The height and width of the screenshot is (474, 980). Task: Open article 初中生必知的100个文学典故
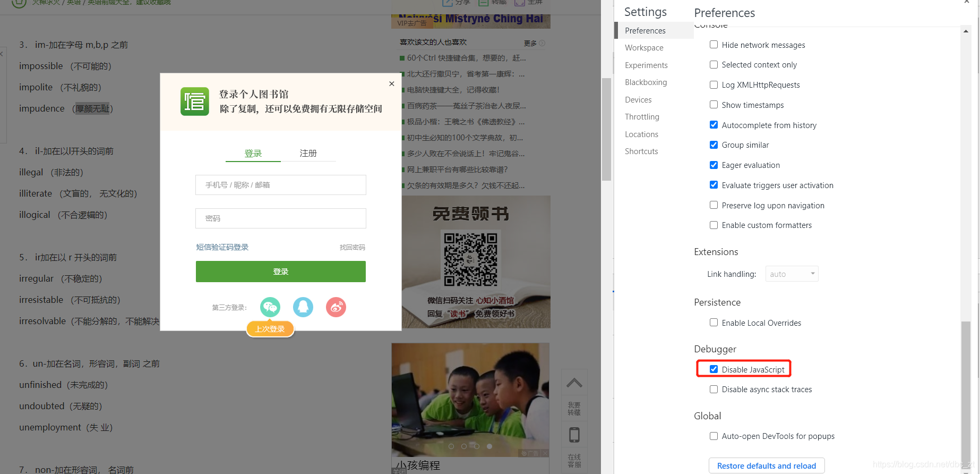pos(465,137)
